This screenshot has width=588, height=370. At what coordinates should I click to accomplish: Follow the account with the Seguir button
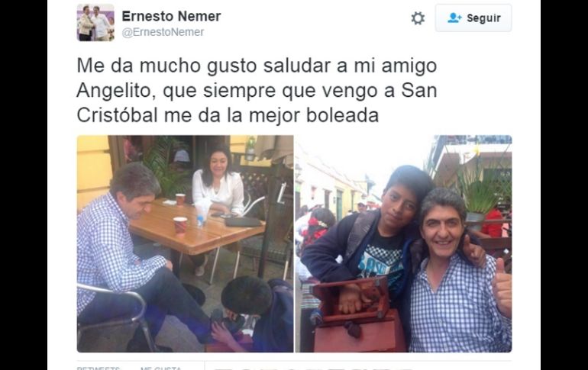click(x=473, y=18)
